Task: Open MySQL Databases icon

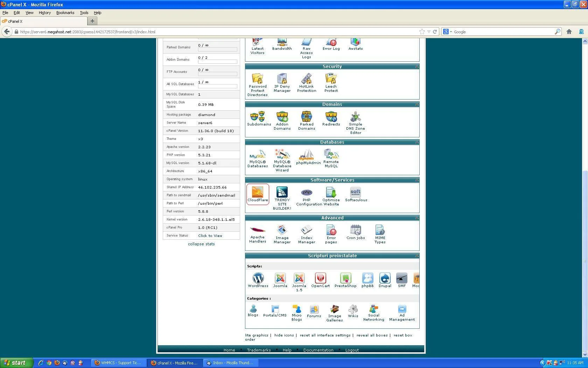Action: click(258, 158)
